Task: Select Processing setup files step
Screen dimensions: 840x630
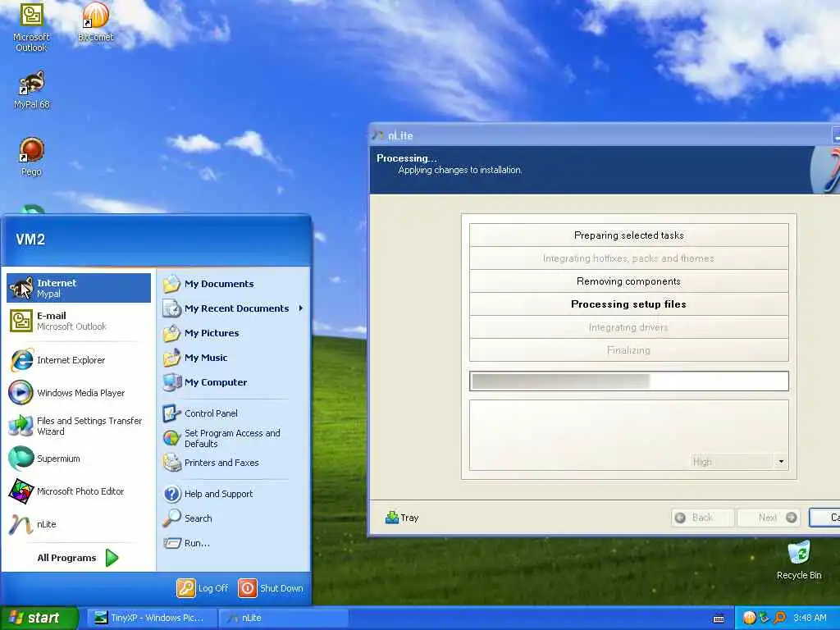Action: (x=629, y=304)
